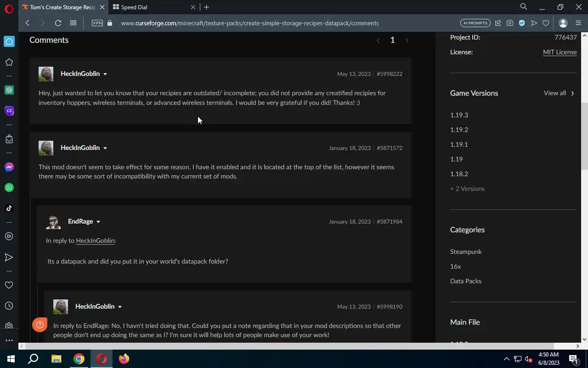Go to Opera sidebar Home icon
Screen dimensions: 588x368
pos(9,41)
